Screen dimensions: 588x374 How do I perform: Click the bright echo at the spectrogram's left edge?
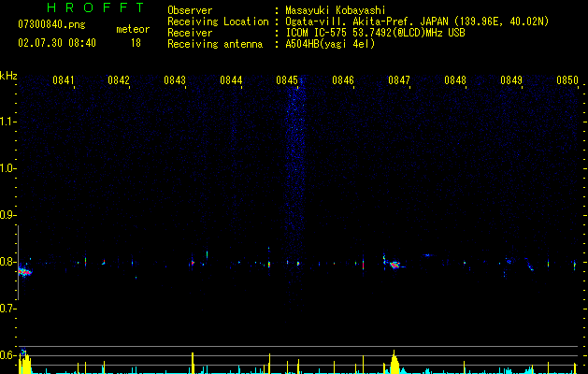click(24, 271)
